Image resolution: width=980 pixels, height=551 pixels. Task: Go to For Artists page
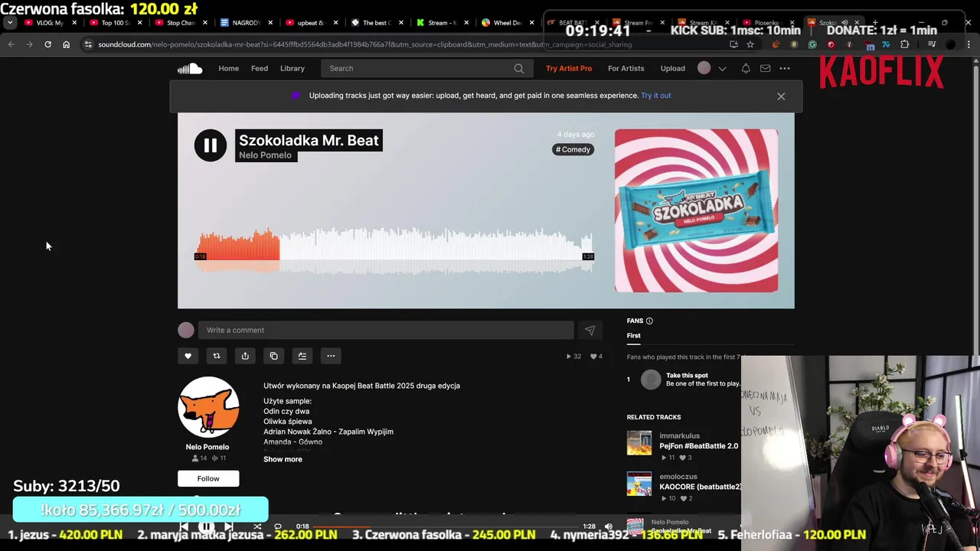pyautogui.click(x=626, y=68)
